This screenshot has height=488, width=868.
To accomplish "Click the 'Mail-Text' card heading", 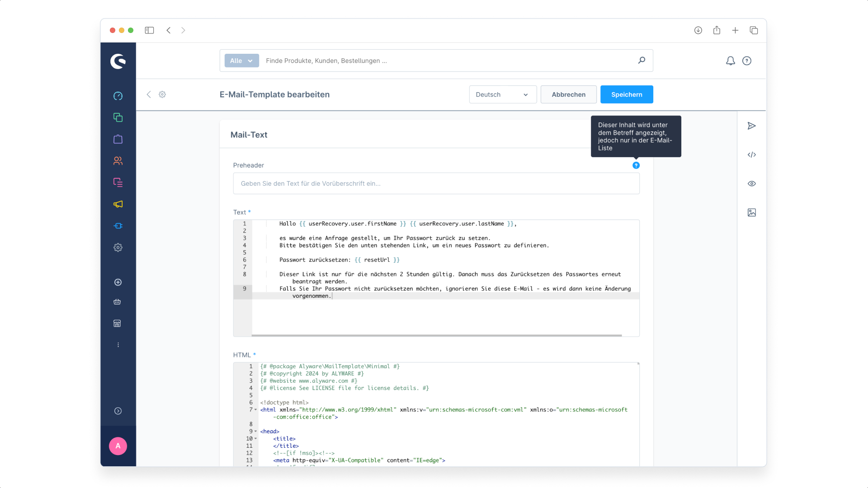I will click(x=249, y=135).
